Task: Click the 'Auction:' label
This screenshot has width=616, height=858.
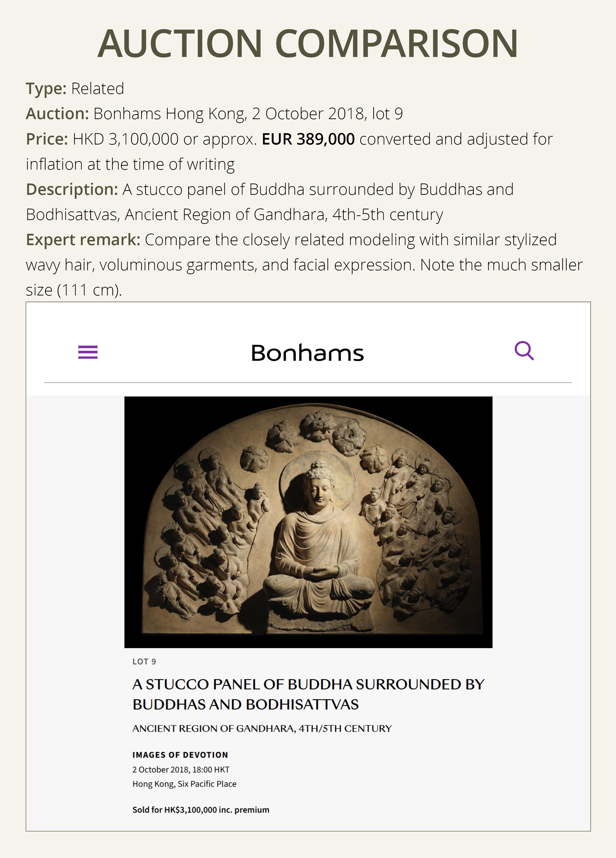Action: [57, 114]
